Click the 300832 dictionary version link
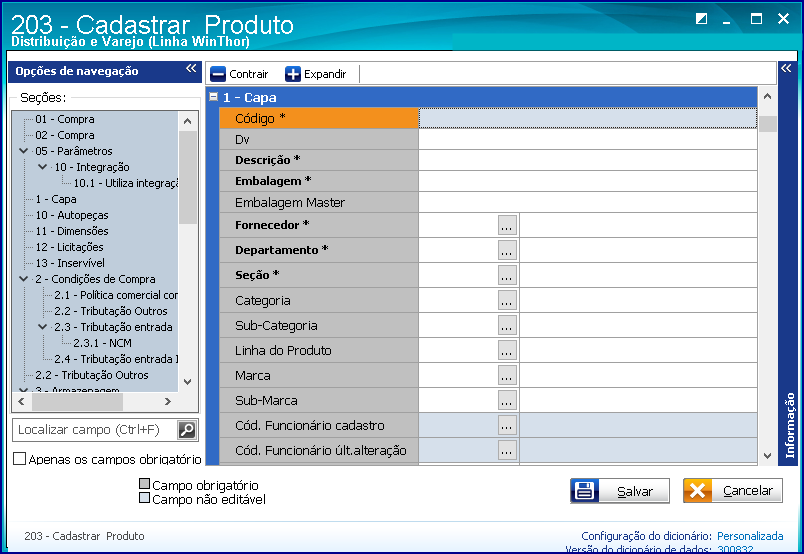804x554 pixels. (735, 549)
